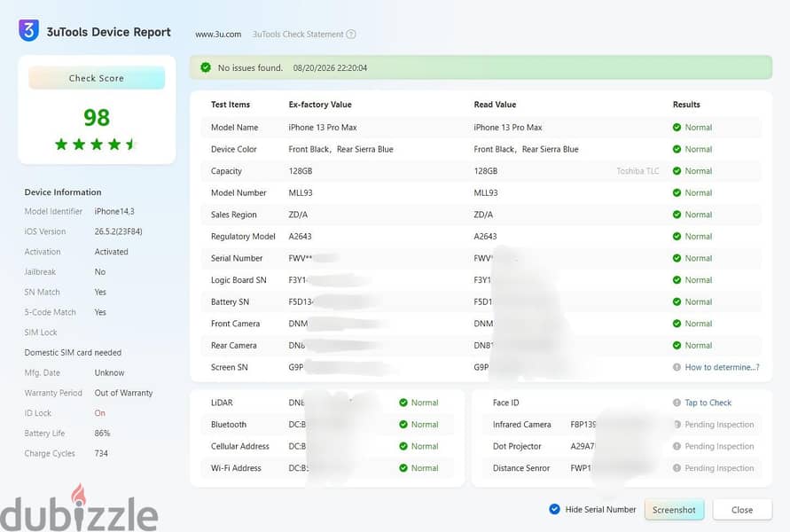Click the Normal check icon in Capacity row
This screenshot has height=532, width=790.
677,171
